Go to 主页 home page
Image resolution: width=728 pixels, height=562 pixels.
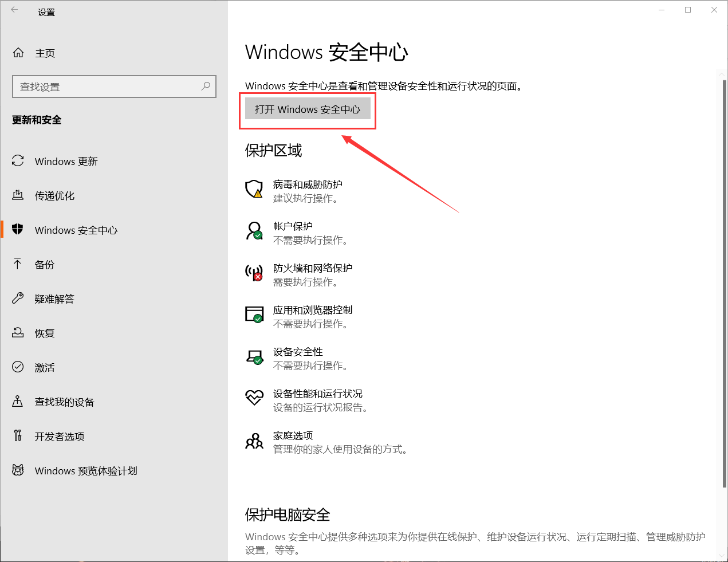pyautogui.click(x=45, y=53)
